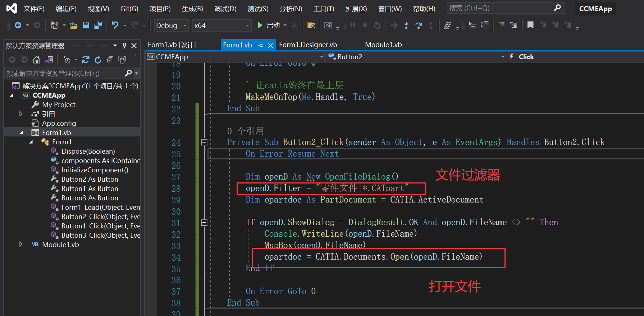Close the Solution Explorer panel
644x316 pixels.
coord(134,46)
